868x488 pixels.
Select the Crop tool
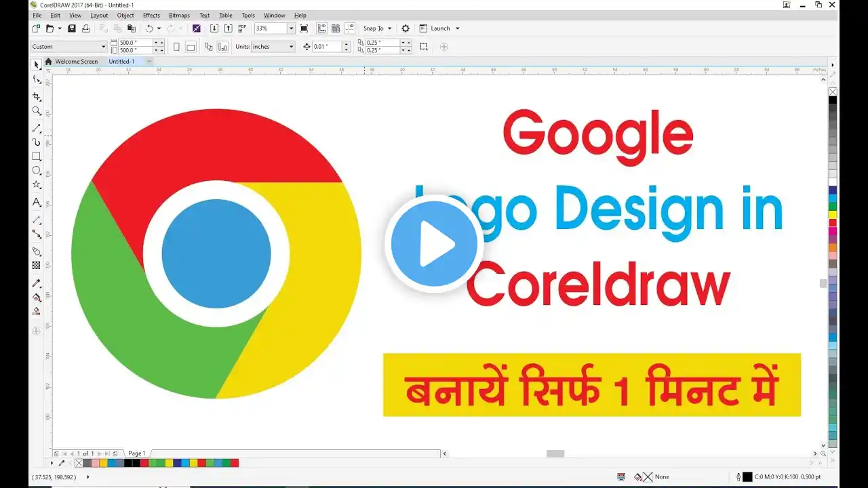click(37, 97)
